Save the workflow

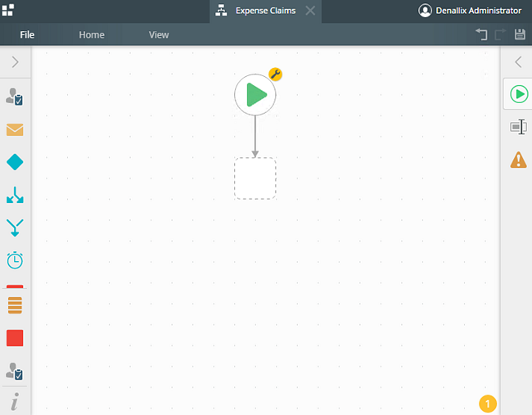coord(520,34)
